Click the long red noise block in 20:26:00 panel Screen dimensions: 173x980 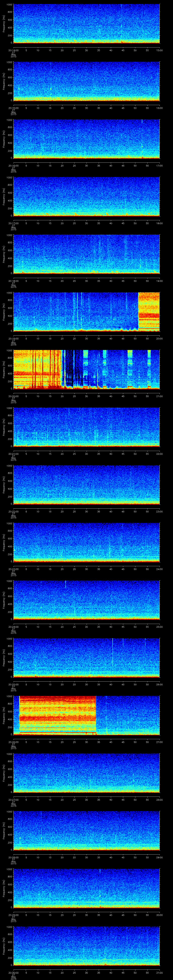[57, 715]
